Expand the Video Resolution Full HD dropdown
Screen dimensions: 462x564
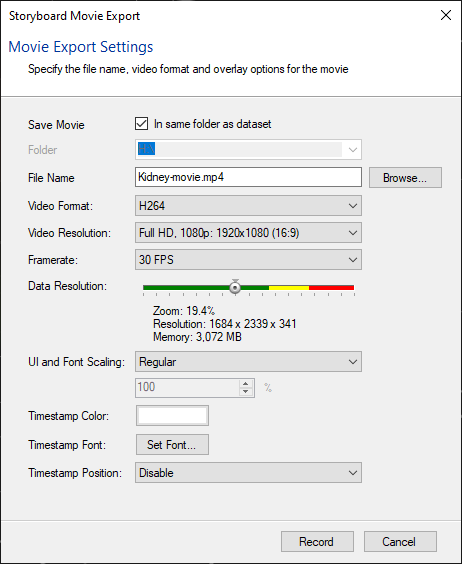pos(248,233)
